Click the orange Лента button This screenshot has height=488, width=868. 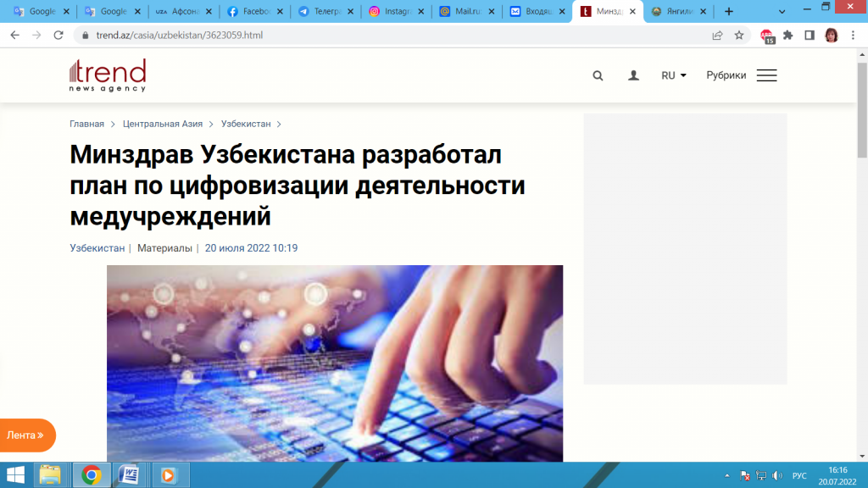26,435
